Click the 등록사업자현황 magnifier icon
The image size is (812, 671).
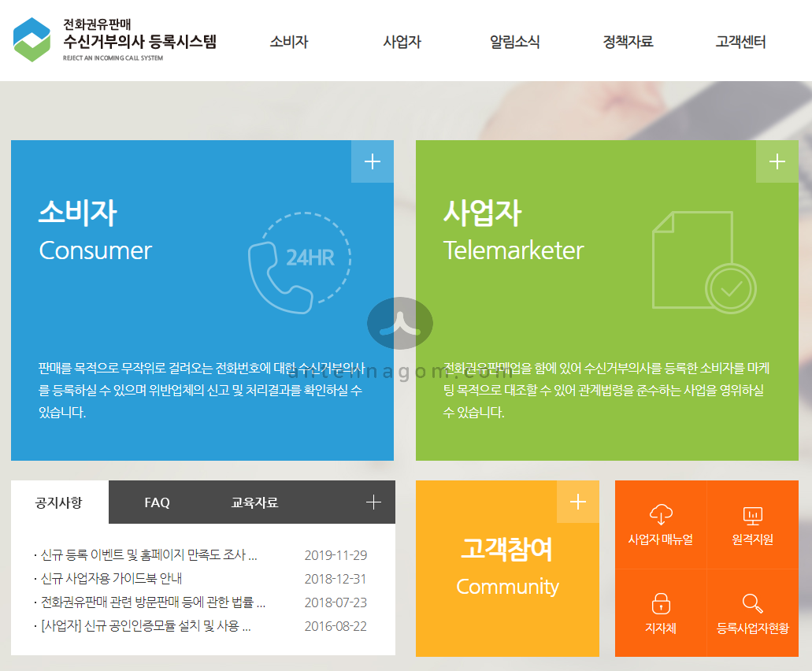tap(752, 603)
